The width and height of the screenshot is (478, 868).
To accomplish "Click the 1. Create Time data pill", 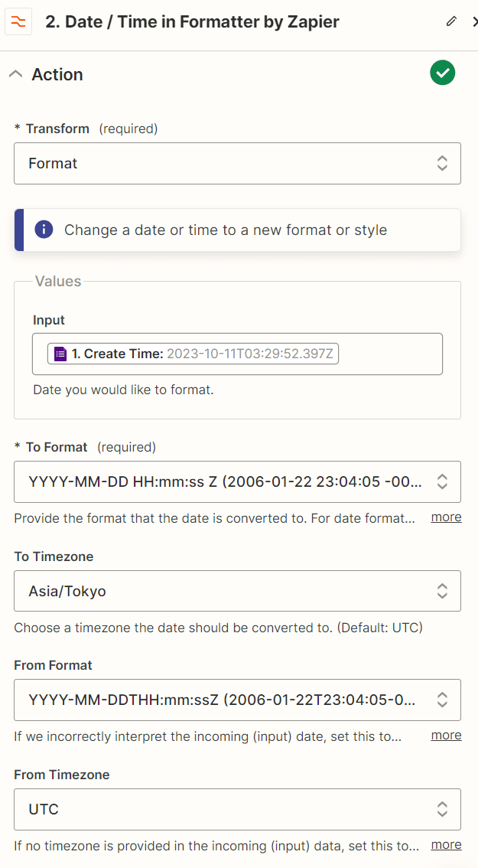I will click(193, 354).
